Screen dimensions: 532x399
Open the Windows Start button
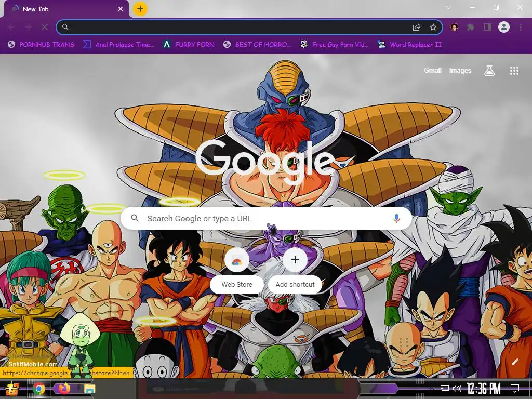[x=11, y=389]
